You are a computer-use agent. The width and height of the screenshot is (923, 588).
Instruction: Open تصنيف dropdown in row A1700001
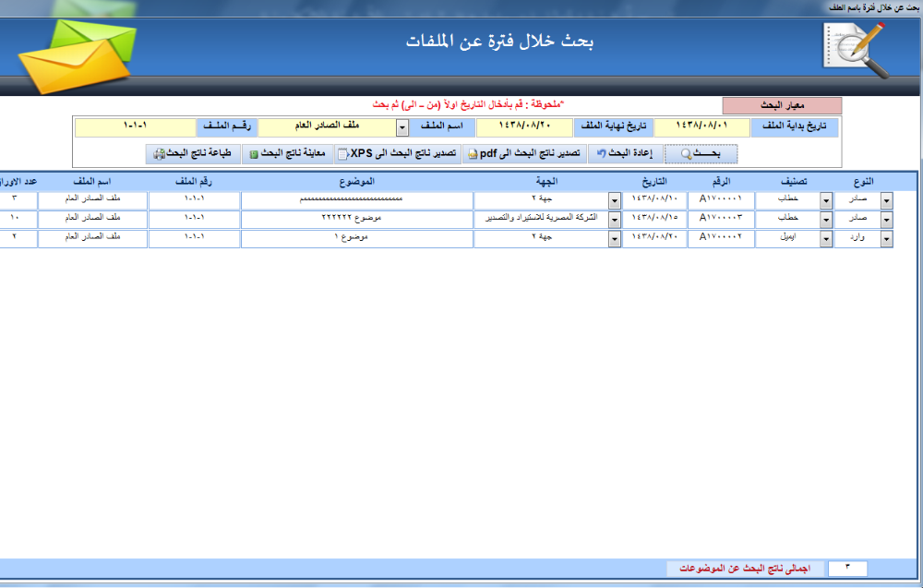click(826, 200)
